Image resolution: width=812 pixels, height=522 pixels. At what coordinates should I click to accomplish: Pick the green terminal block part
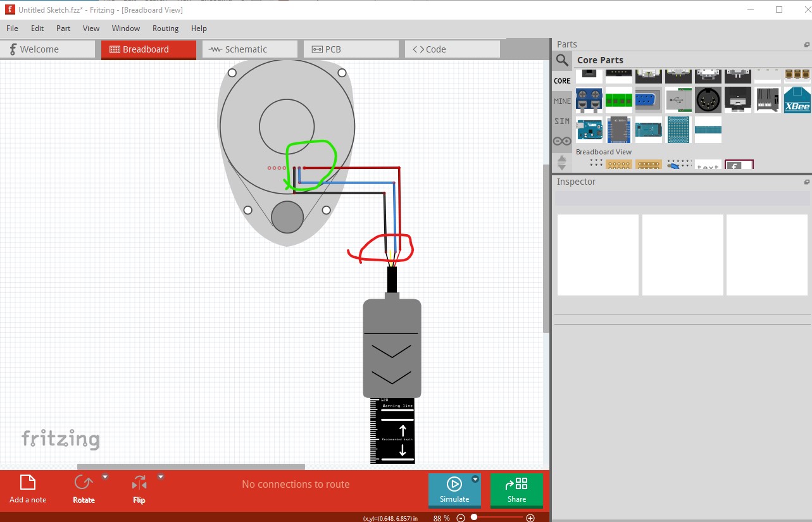619,100
